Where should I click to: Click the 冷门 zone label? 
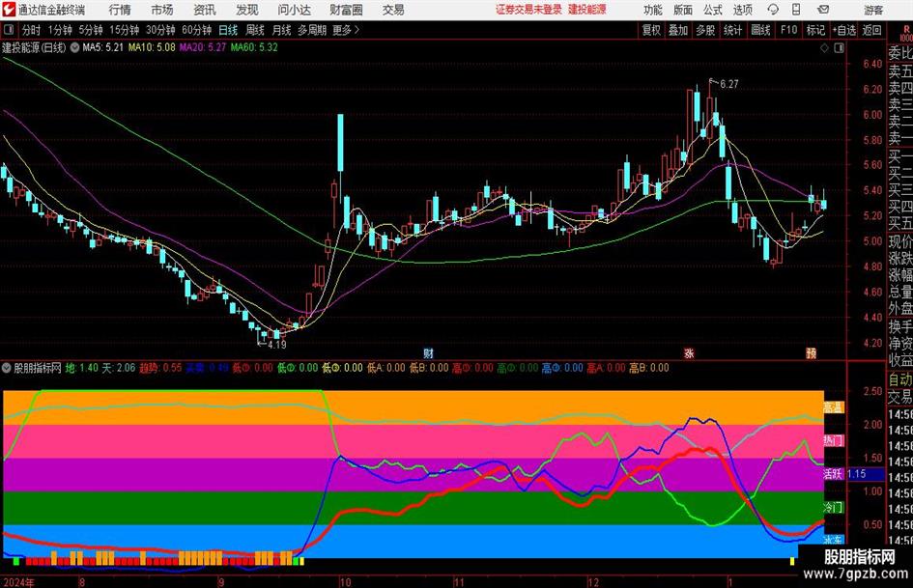(x=833, y=507)
